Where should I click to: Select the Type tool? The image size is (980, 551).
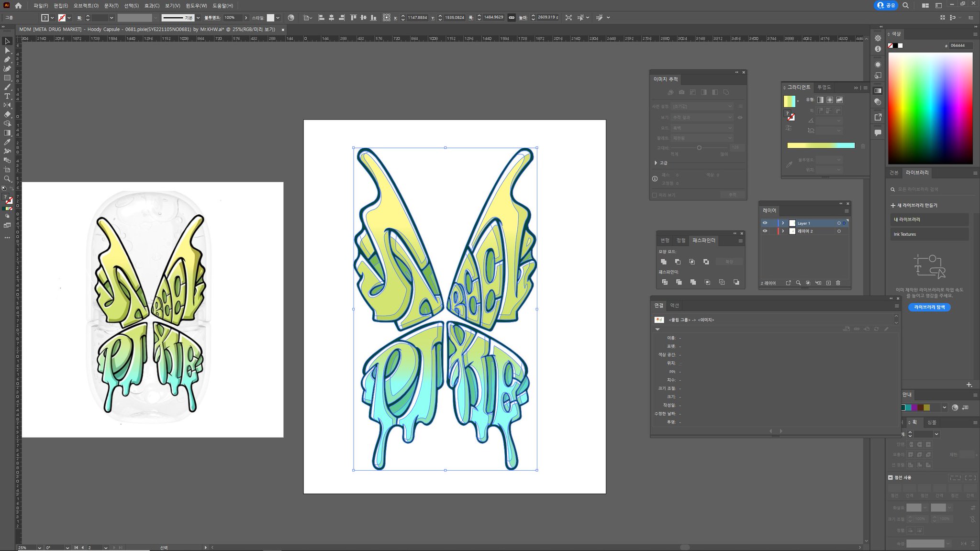coord(7,96)
